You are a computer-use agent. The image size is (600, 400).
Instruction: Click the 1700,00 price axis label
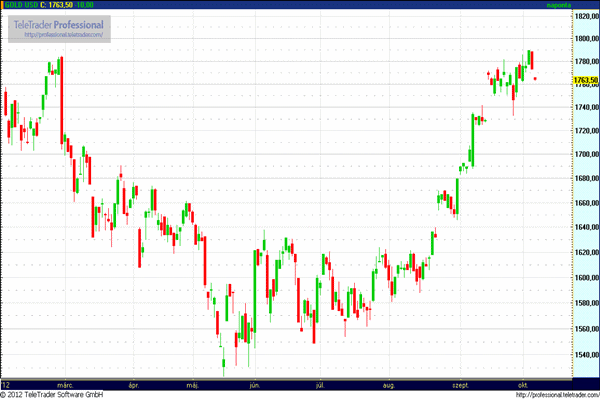[x=586, y=155]
